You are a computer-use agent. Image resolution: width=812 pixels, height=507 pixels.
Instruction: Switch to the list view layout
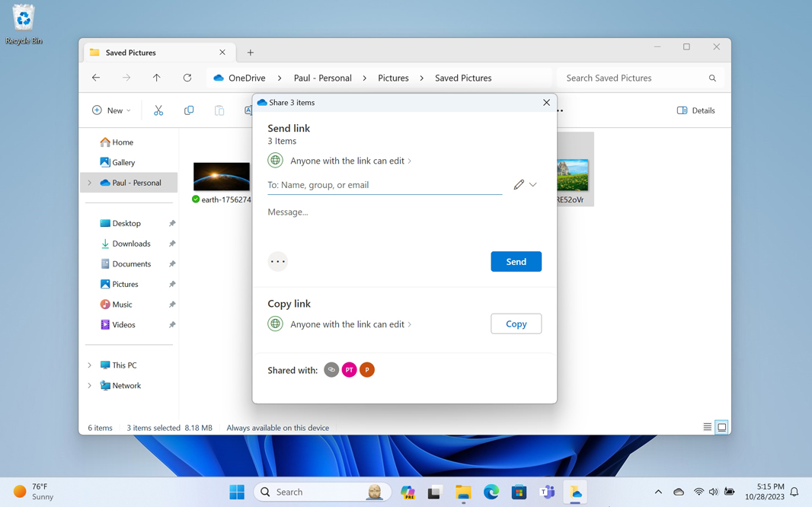pyautogui.click(x=708, y=427)
